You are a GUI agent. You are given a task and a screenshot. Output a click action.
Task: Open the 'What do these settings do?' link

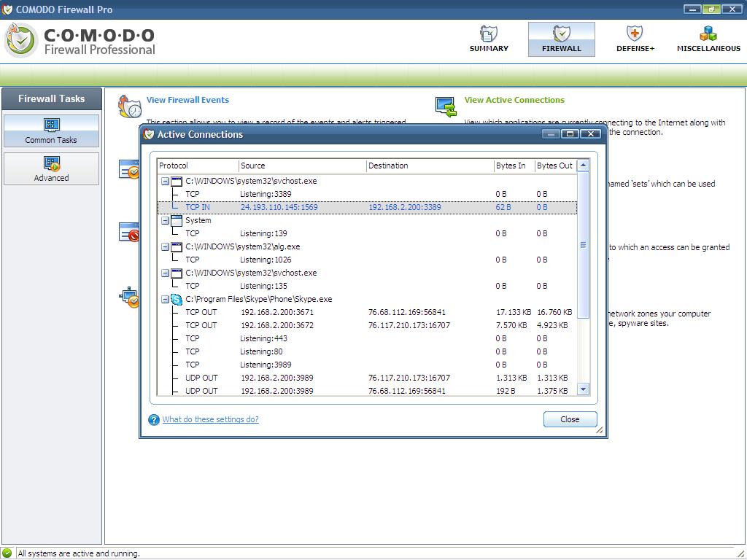[x=211, y=419]
